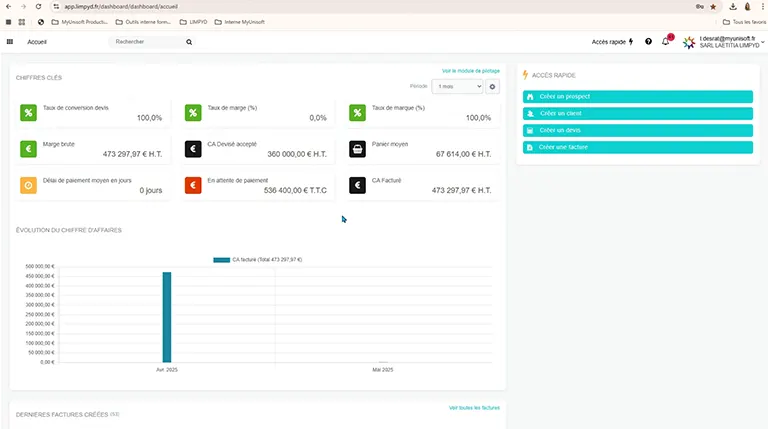Screen dimensions: 768x429
Task: Open Voir le module de pilotage link
Action: point(470,71)
